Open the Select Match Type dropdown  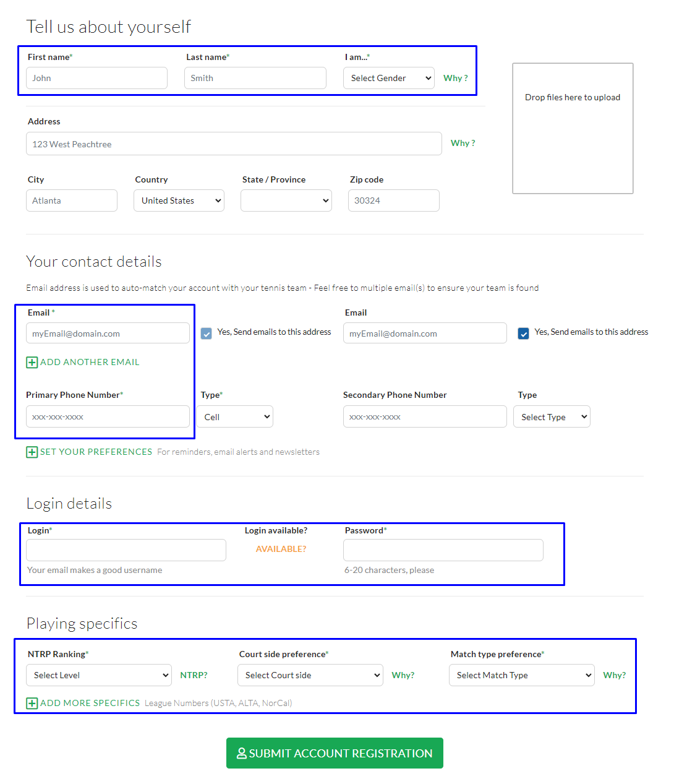click(x=522, y=675)
